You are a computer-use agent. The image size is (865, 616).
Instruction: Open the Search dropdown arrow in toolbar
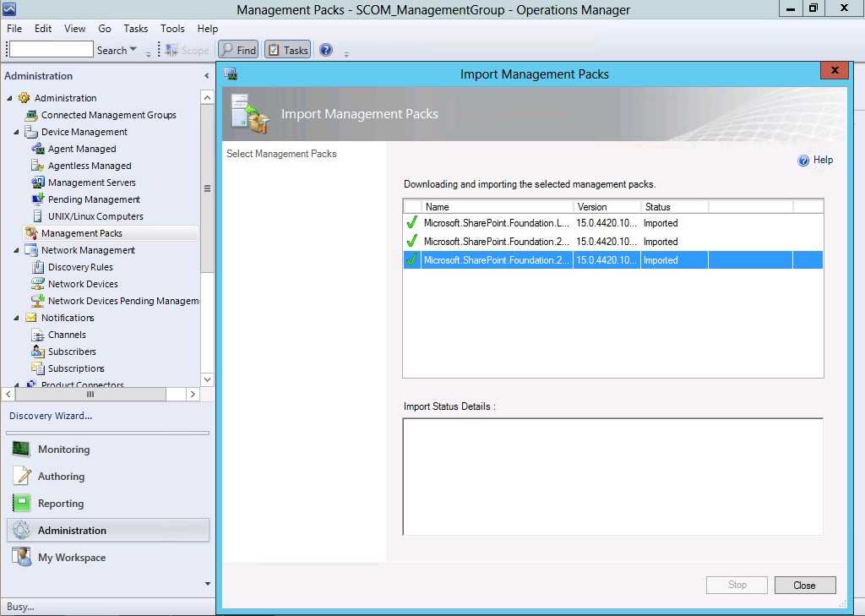click(133, 49)
